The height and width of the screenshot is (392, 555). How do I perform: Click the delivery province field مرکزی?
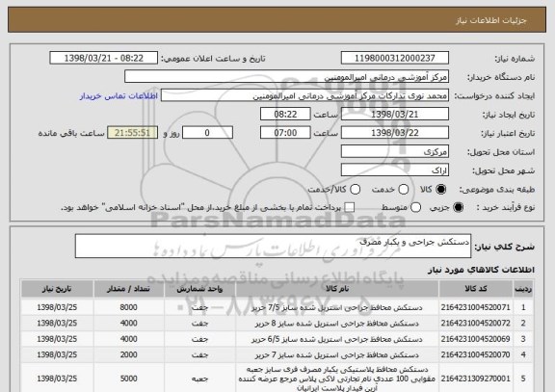(x=395, y=152)
